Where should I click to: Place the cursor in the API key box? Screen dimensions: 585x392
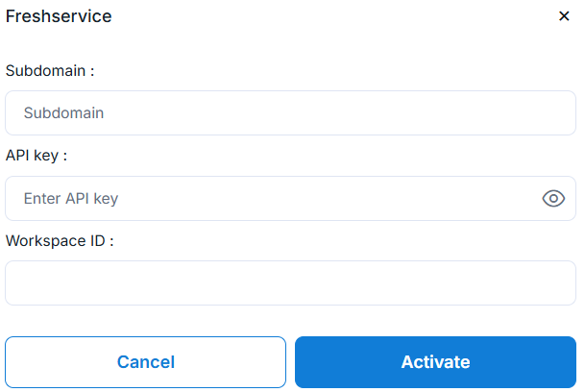(x=269, y=199)
